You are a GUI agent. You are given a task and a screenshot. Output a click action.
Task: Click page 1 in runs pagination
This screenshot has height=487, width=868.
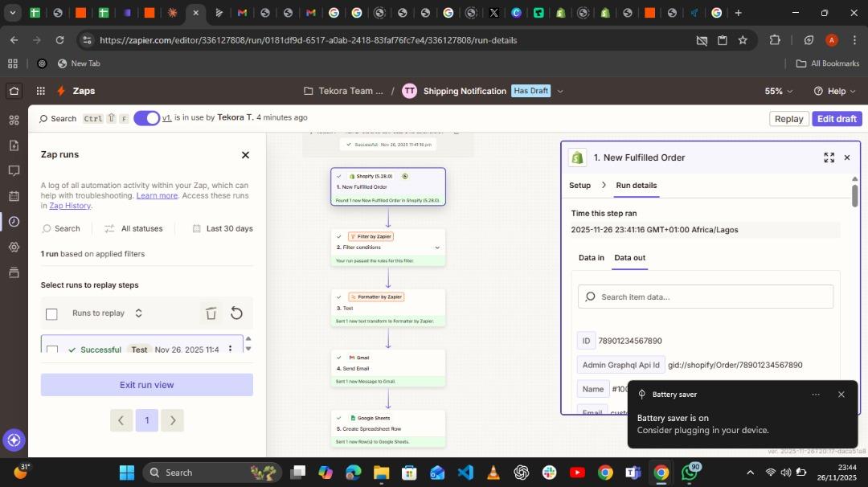147,420
